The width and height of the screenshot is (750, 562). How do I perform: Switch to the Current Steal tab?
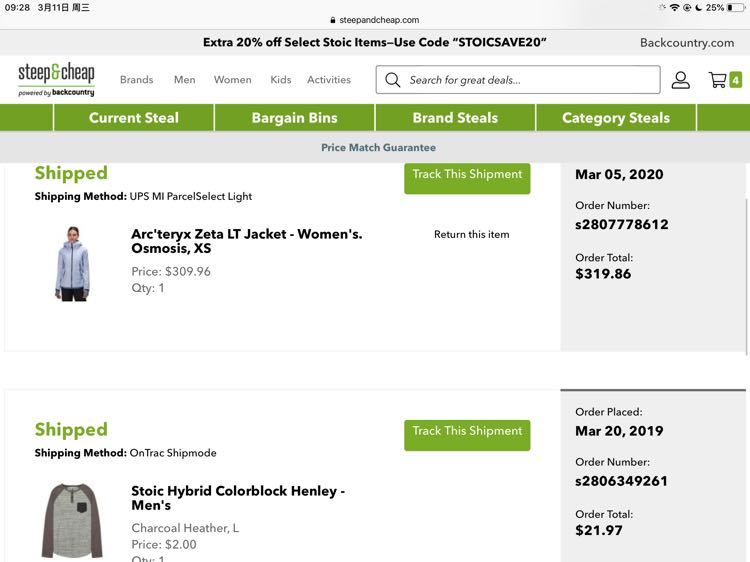click(134, 118)
